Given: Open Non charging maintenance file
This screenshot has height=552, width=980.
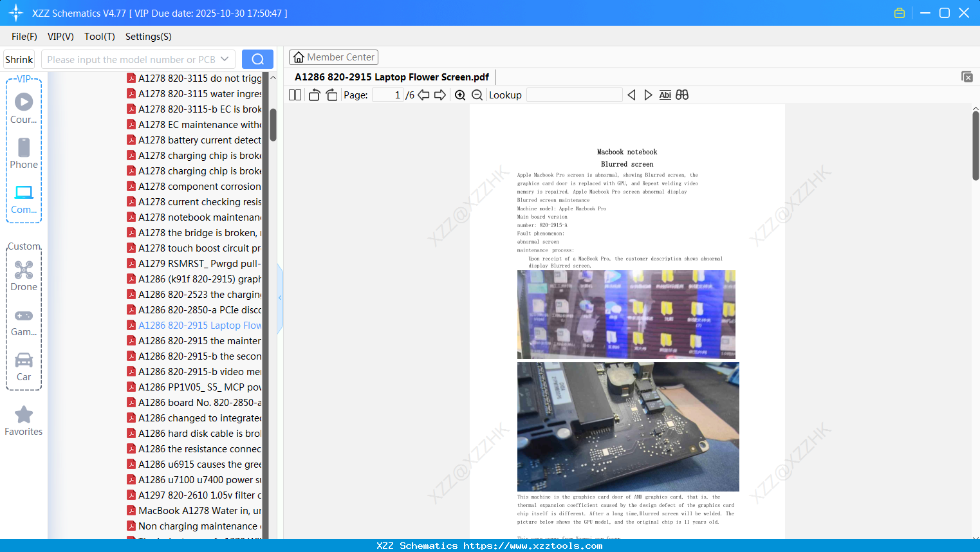Looking at the screenshot, I should [x=194, y=526].
